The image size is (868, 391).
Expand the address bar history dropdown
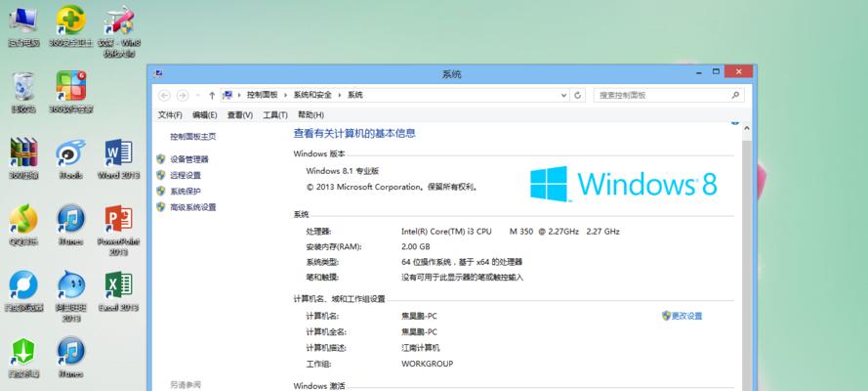tap(564, 95)
